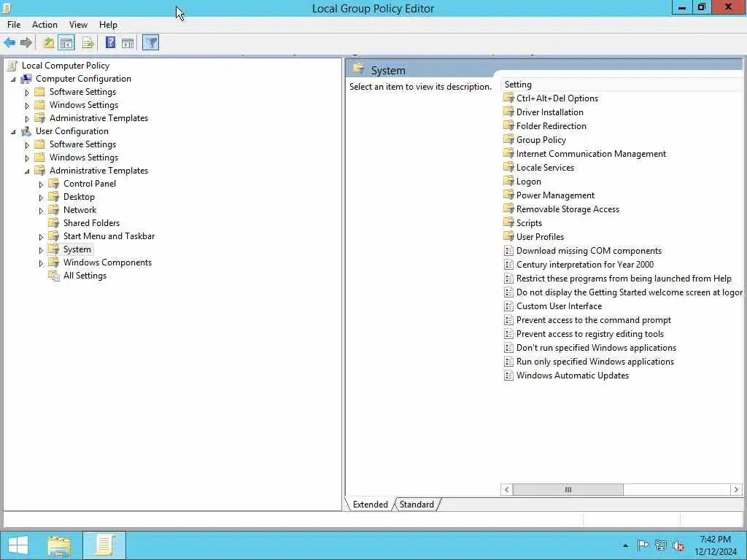Viewport: 747px width, 560px height.
Task: Open the View menu
Action: coord(78,25)
